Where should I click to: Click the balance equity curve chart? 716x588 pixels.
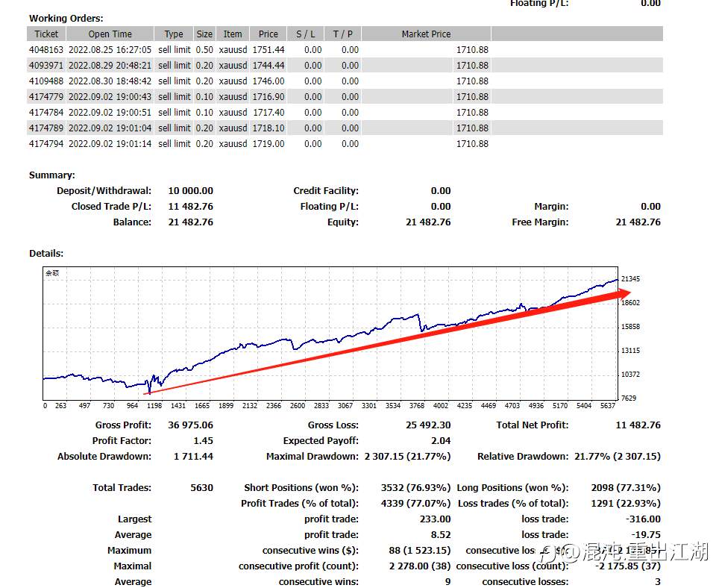point(330,334)
